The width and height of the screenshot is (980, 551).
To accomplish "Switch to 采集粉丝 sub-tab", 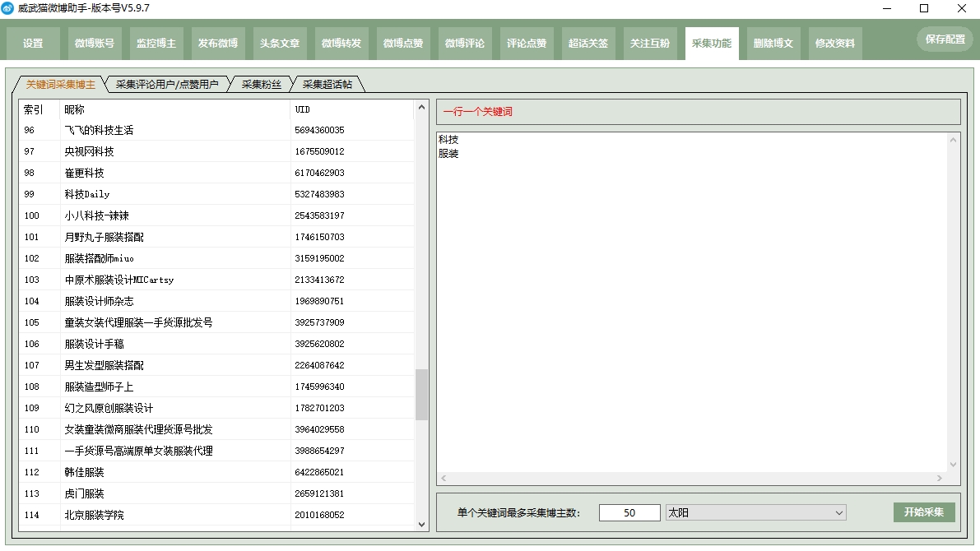I will click(x=261, y=85).
